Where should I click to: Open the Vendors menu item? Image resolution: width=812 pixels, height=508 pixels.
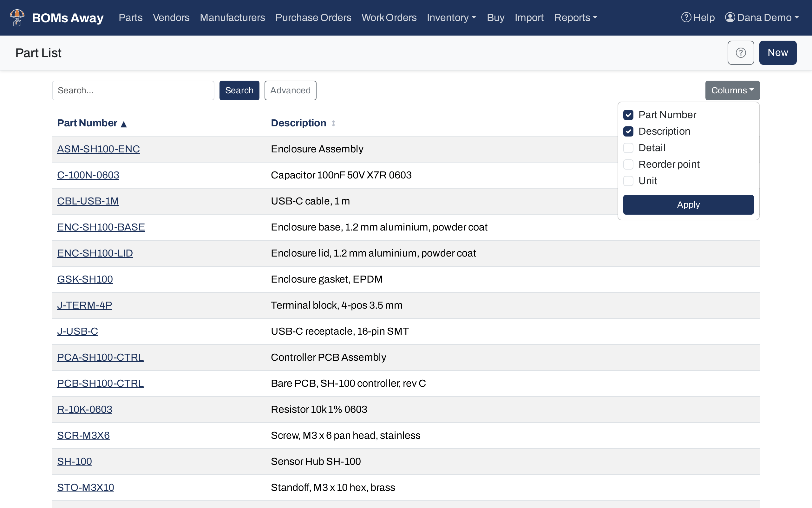[171, 17]
